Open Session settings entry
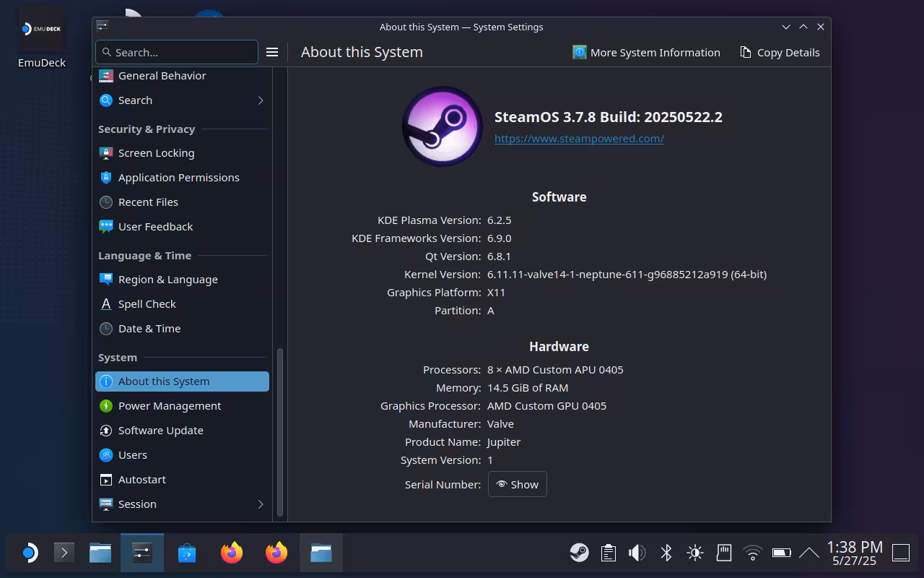Screen dimensions: 924x578 182,504
